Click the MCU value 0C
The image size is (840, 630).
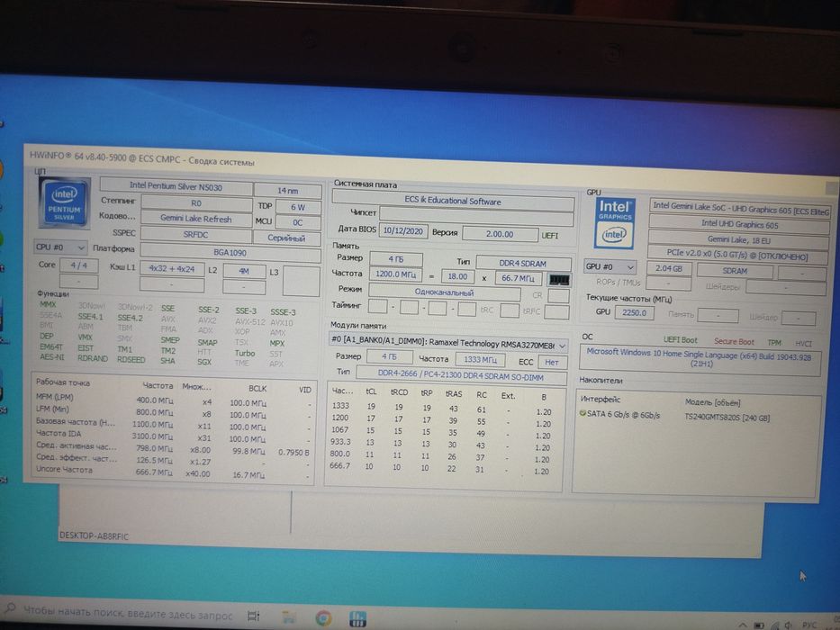[x=298, y=222]
